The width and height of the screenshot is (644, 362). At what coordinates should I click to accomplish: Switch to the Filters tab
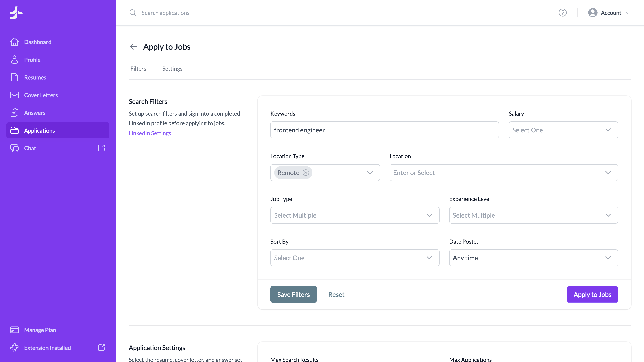tap(138, 68)
